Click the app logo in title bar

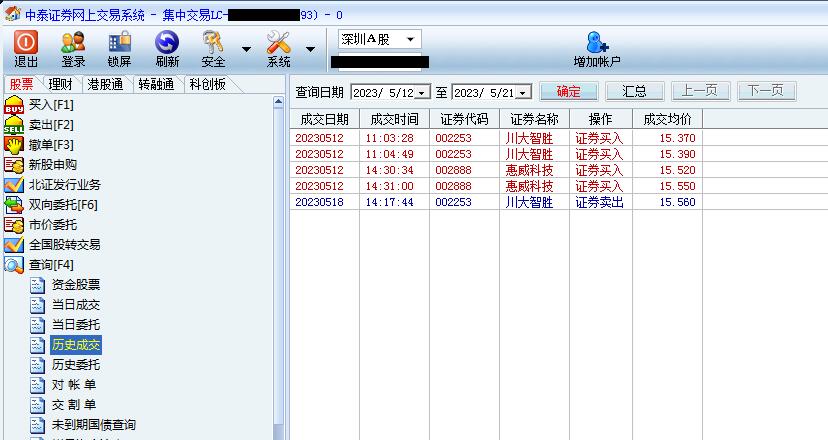click(13, 14)
